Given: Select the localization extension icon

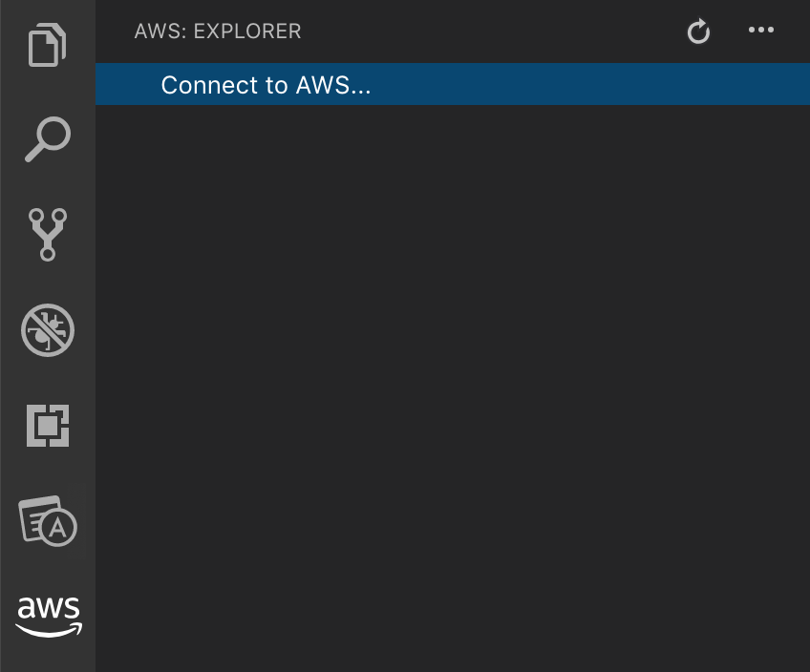Looking at the screenshot, I should tap(48, 521).
